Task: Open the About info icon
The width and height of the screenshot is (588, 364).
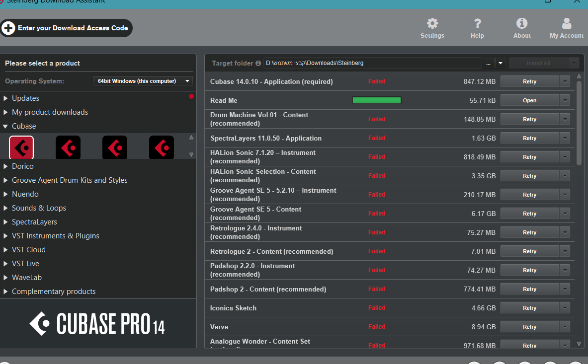Action: pyautogui.click(x=521, y=24)
